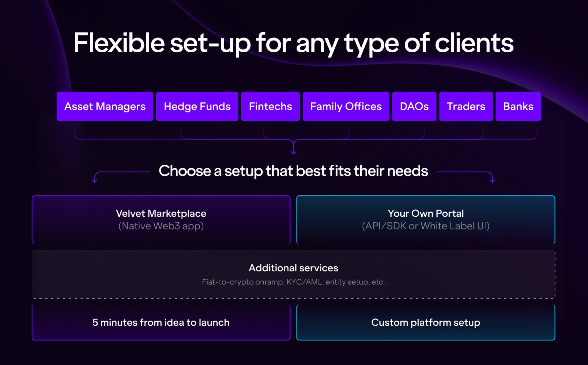Screen dimensions: 588x365
Task: Select the Family Offices tag
Action: [346, 106]
